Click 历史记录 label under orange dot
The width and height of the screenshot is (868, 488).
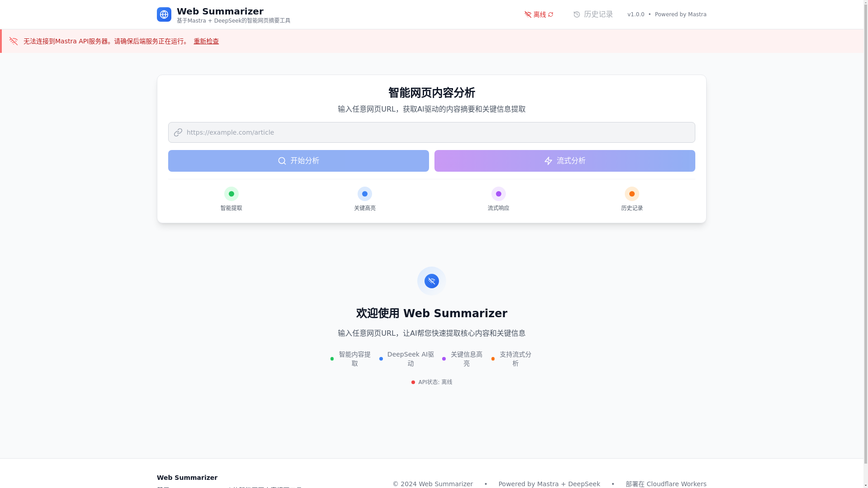(x=632, y=208)
